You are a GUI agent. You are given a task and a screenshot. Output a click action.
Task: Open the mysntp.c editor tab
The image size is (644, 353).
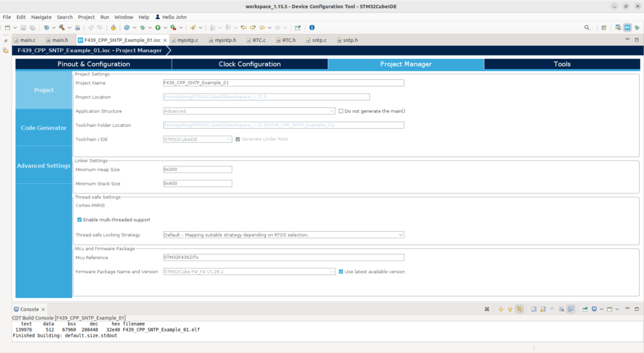pos(185,40)
